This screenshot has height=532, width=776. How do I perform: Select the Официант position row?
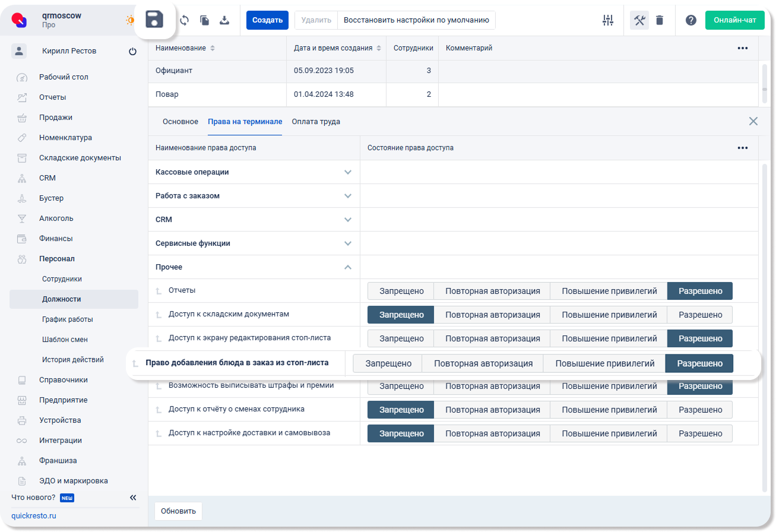pos(453,71)
